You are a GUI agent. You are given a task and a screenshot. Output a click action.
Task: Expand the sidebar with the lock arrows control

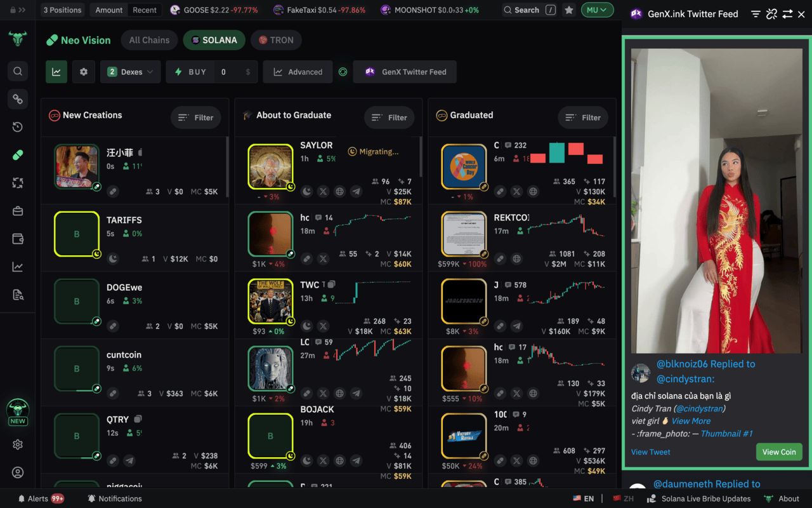18,10
